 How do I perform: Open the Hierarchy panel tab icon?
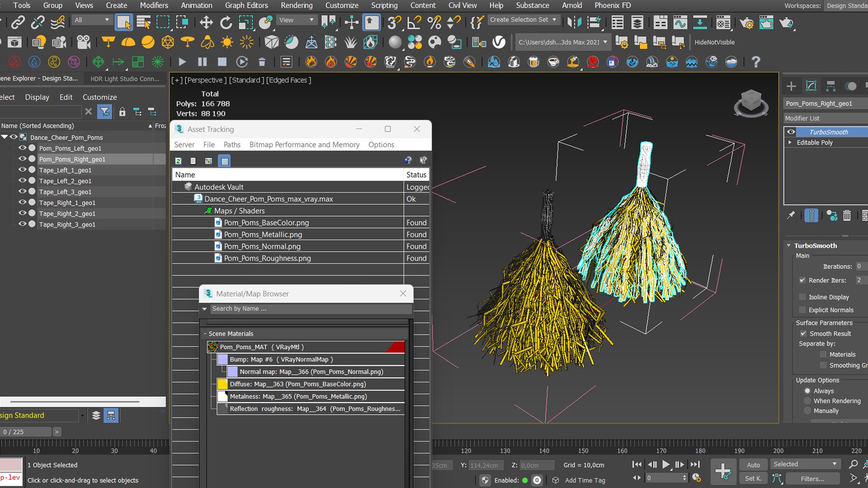pos(830,86)
